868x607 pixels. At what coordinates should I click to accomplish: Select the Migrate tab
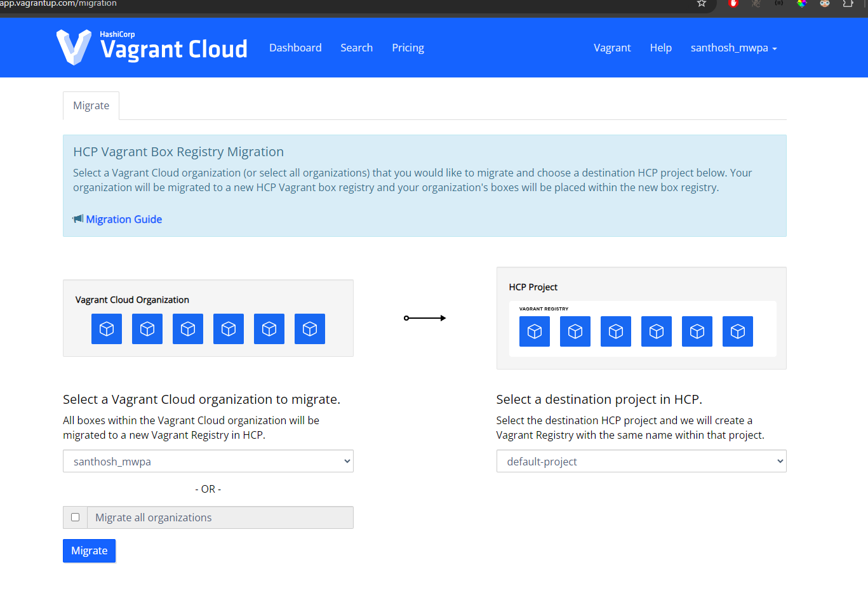click(x=91, y=106)
